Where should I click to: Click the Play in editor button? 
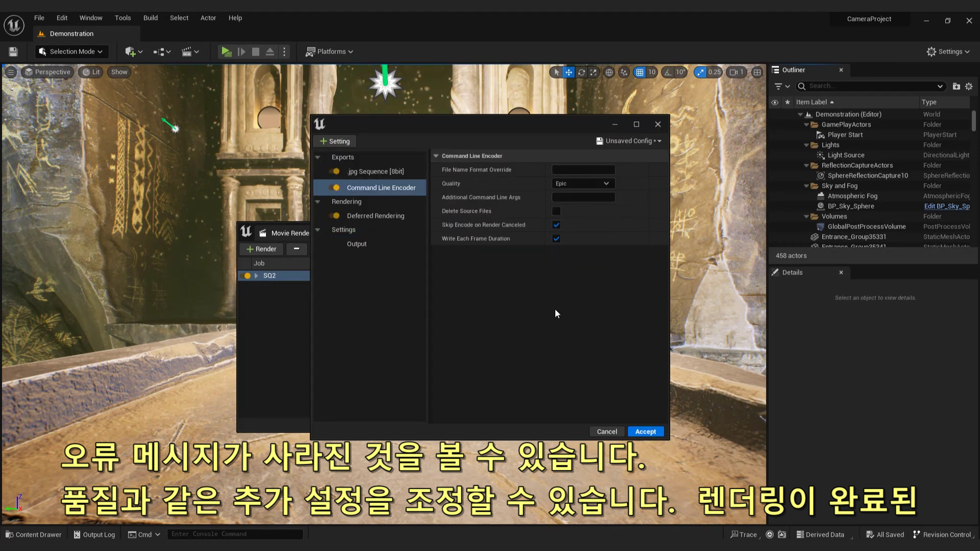point(226,52)
